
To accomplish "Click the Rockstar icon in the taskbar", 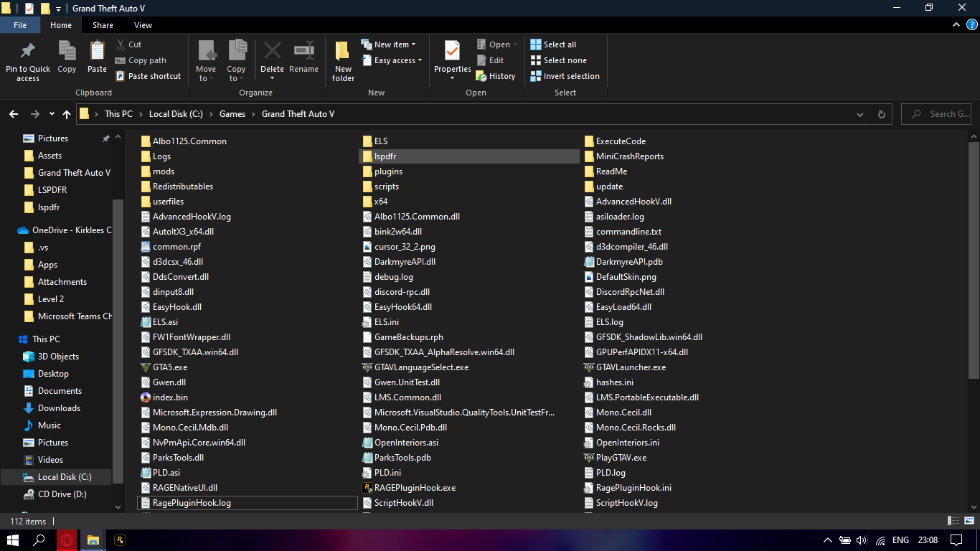I will (120, 540).
